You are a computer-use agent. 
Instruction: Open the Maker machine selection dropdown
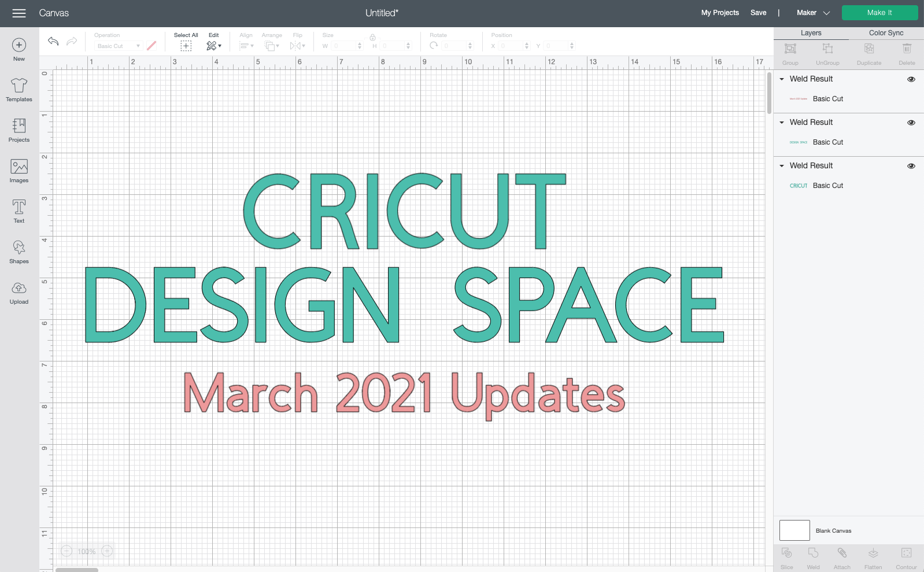click(x=813, y=13)
